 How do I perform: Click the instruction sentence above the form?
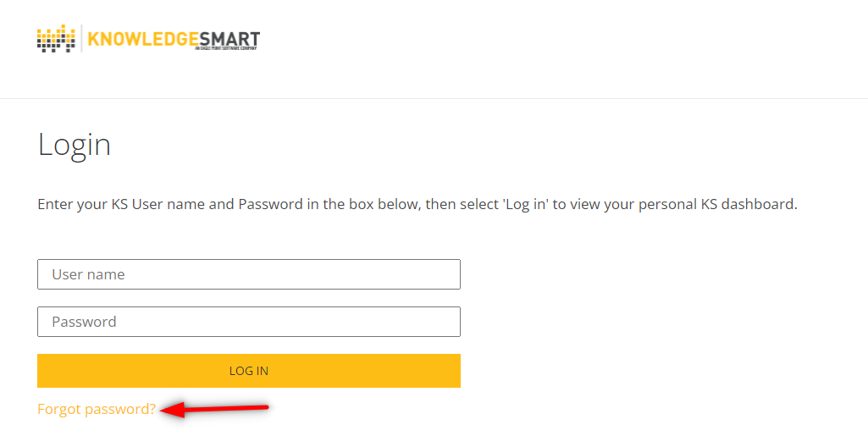(x=417, y=204)
